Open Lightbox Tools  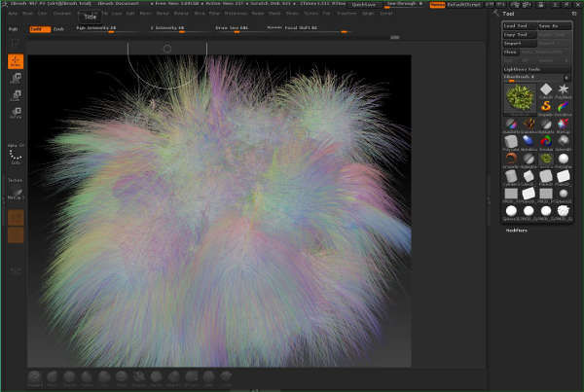tap(536, 69)
